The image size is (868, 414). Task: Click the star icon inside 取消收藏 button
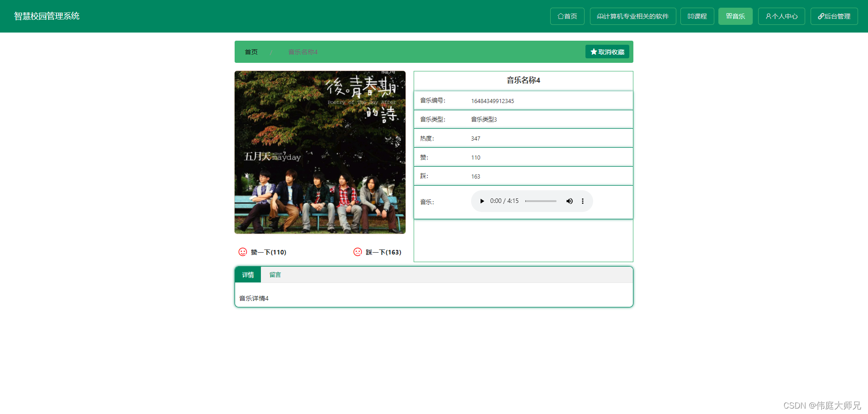coord(593,51)
